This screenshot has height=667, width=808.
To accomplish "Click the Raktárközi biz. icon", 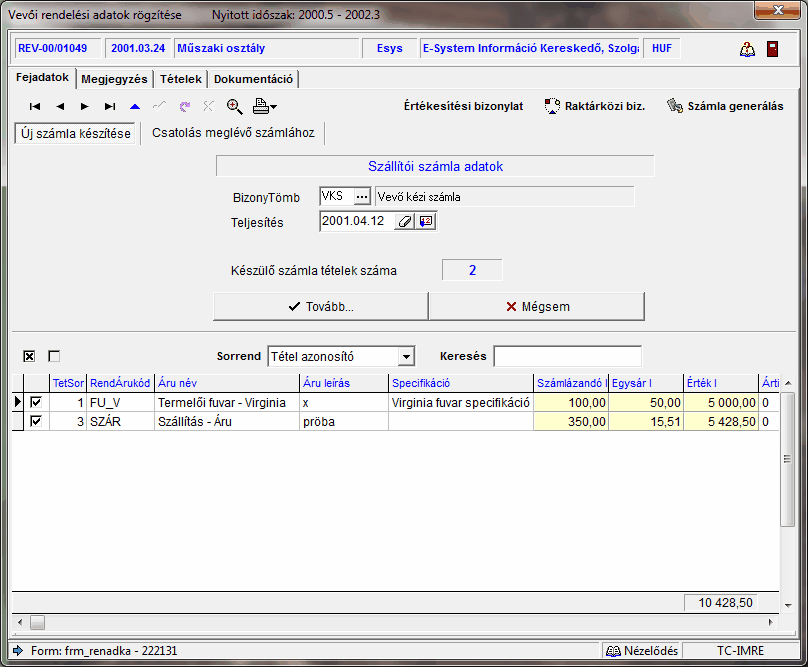I will tap(552, 106).
